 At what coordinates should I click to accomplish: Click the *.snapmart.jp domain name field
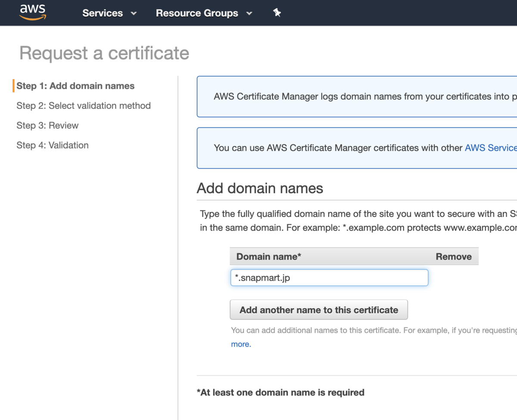click(329, 278)
